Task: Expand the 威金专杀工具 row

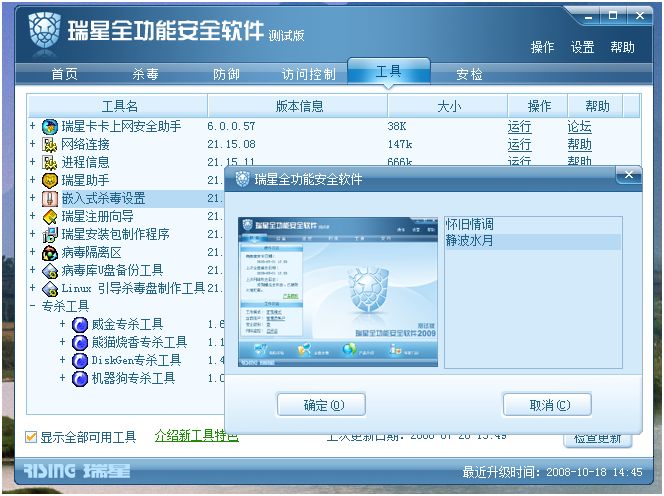Action: point(62,324)
